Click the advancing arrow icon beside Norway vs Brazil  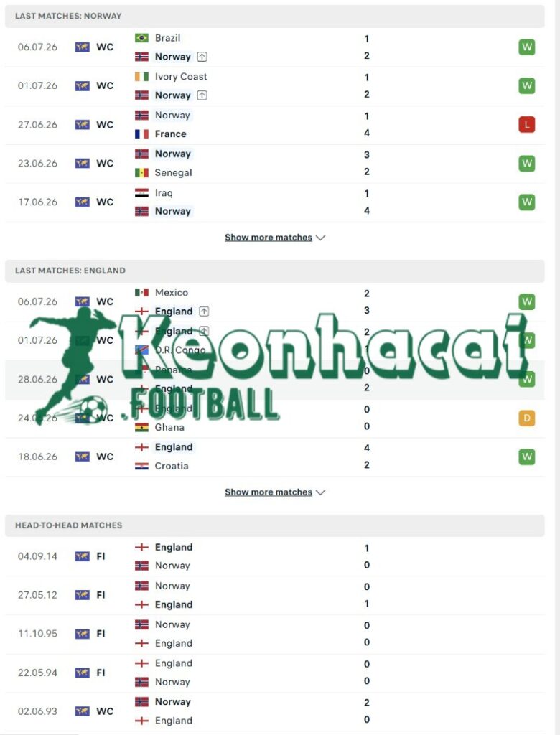(202, 57)
